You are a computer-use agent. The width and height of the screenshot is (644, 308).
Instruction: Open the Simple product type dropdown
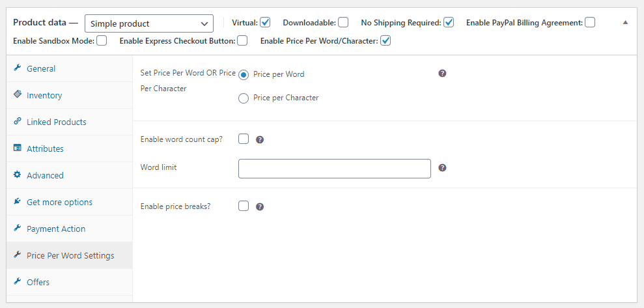click(x=149, y=23)
